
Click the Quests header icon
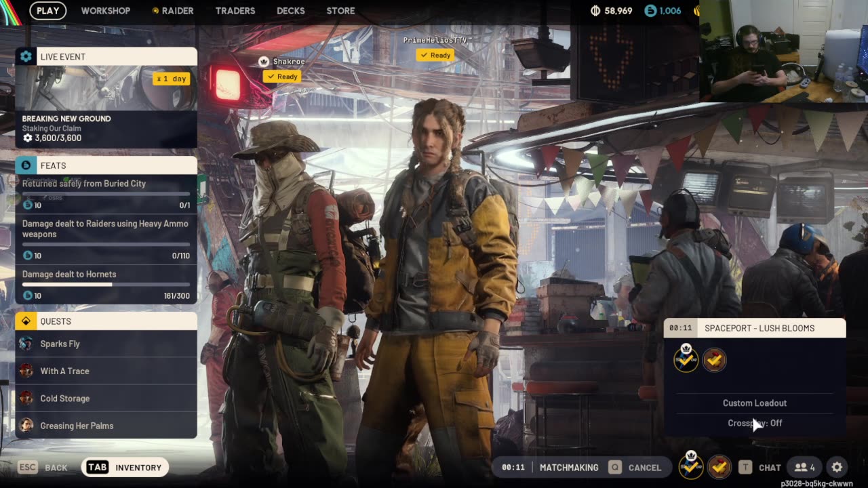26,321
